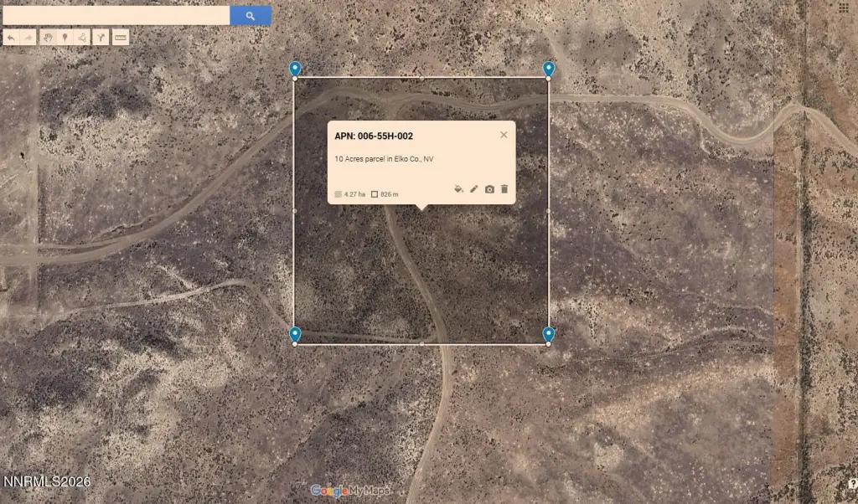
Task: Click the top-left corner map pin
Action: tap(294, 69)
